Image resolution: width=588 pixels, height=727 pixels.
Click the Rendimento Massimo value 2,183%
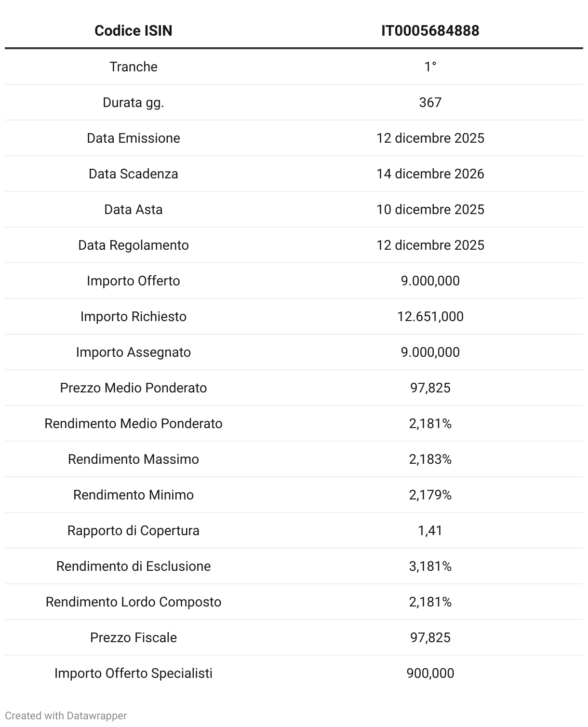pos(430,459)
